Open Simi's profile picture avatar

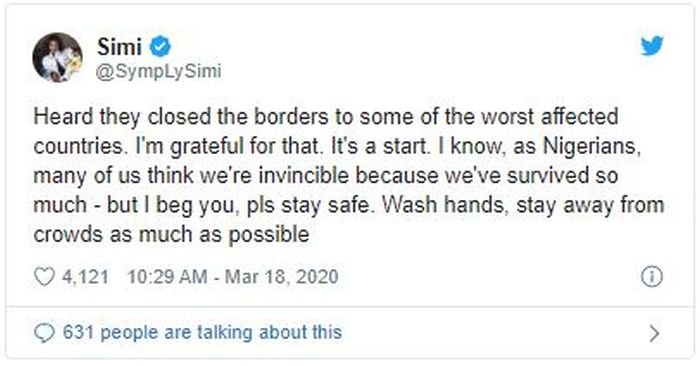click(x=58, y=58)
